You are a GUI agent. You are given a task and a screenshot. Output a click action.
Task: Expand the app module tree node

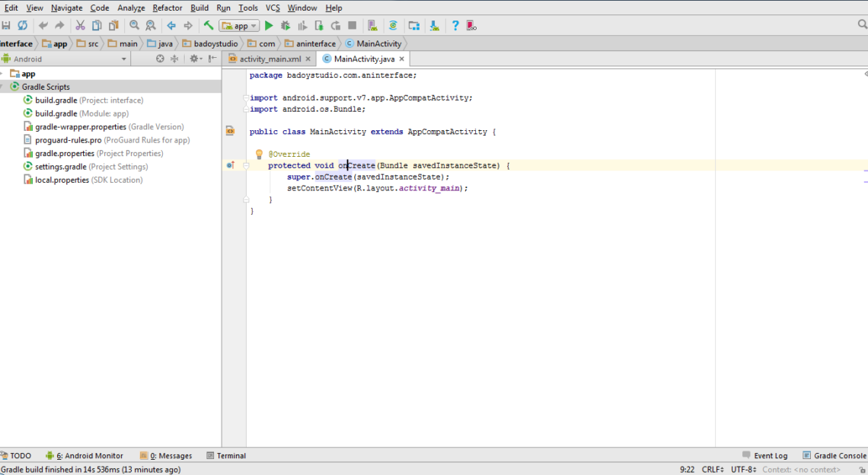pyautogui.click(x=2, y=74)
